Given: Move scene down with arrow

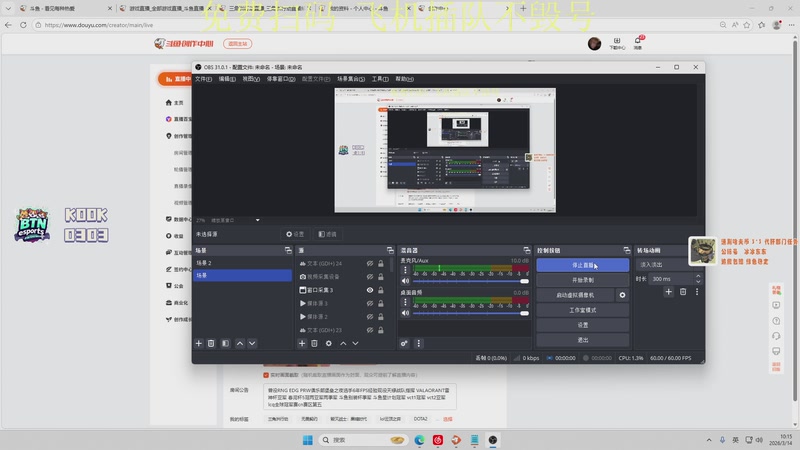Looking at the screenshot, I should click(x=252, y=343).
